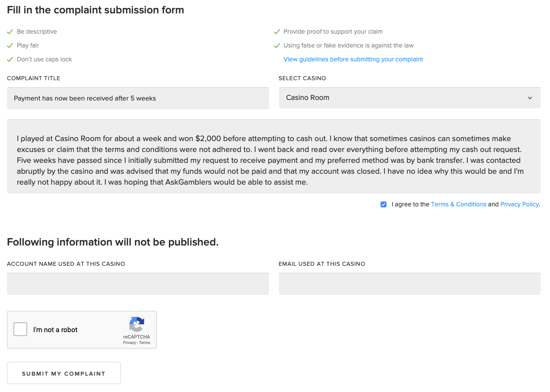This screenshot has width=550, height=392.
Task: Open the Select Casino dropdown
Action: [x=409, y=98]
